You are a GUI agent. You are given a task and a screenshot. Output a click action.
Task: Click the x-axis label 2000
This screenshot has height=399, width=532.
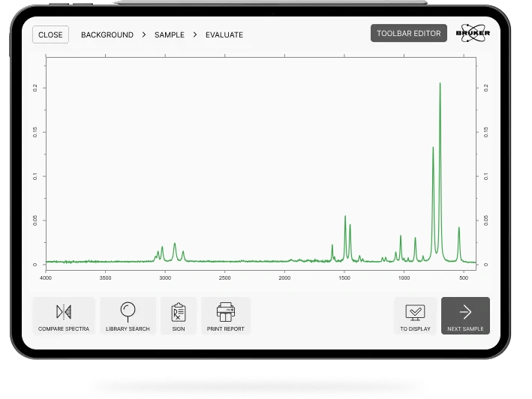[284, 278]
